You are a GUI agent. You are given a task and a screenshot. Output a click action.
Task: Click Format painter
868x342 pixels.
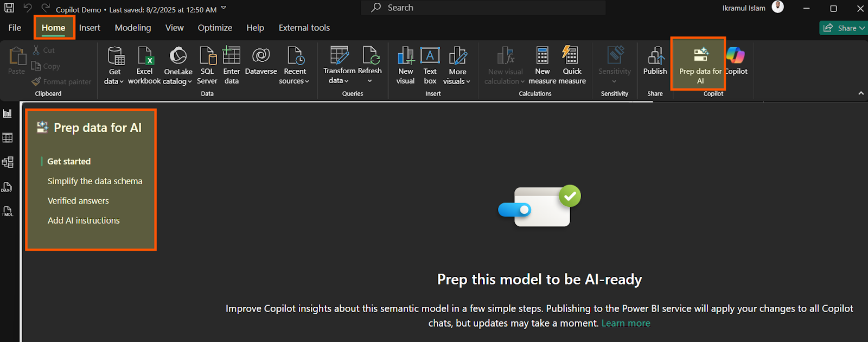click(61, 82)
